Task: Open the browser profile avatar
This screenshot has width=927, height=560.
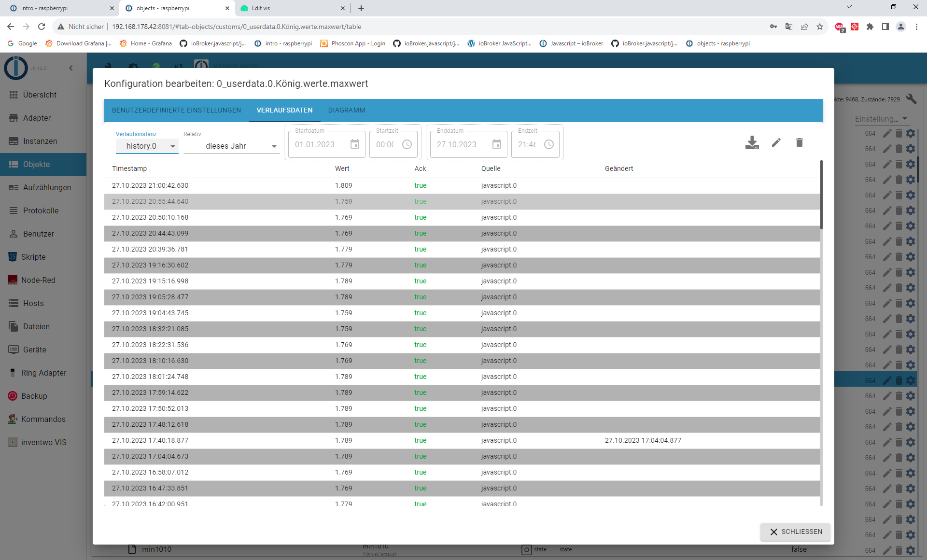Action: click(x=901, y=27)
